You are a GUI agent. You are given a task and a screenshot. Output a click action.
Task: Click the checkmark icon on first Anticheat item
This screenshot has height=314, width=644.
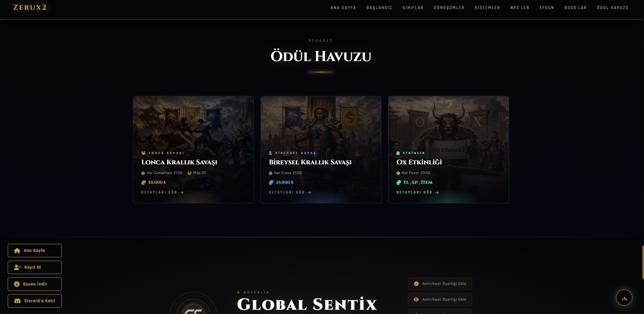(416, 284)
